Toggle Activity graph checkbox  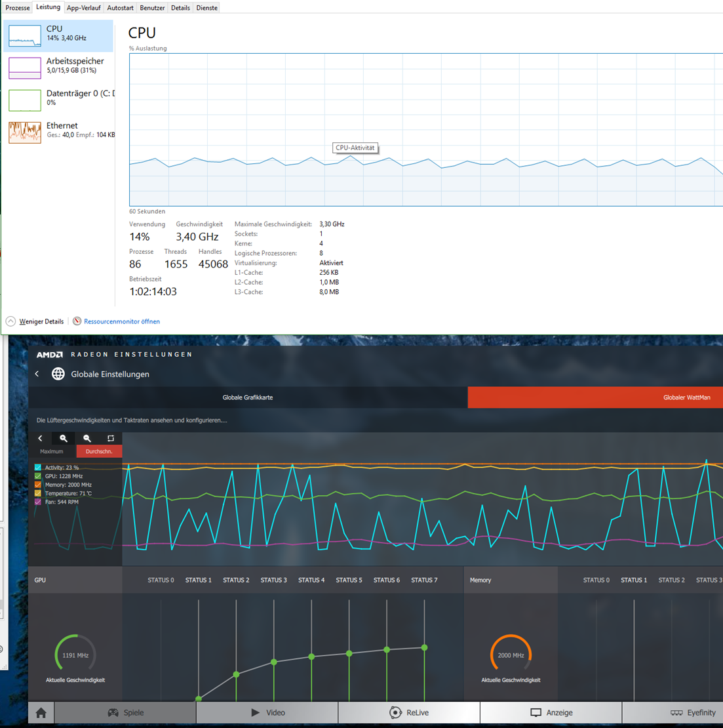click(x=38, y=468)
